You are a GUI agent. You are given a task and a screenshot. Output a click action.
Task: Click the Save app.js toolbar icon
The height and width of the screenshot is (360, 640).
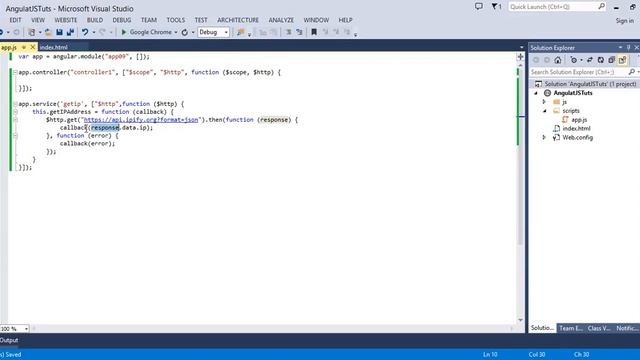tap(60, 32)
